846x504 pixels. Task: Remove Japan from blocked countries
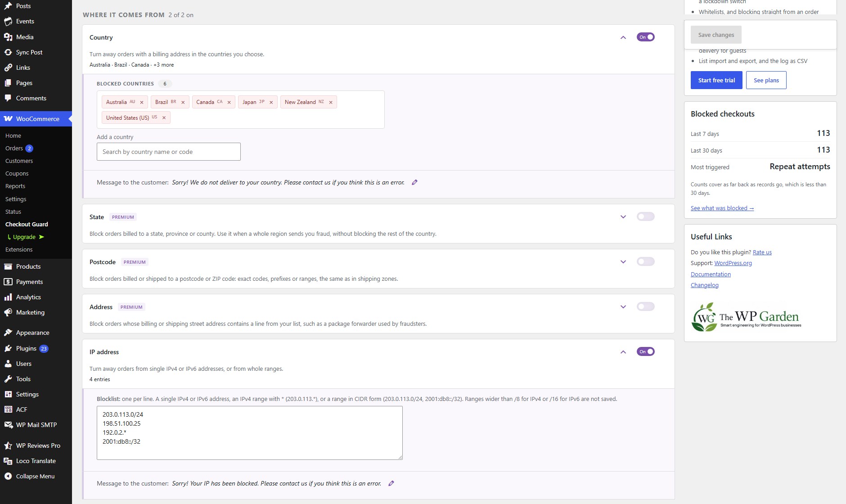pos(271,102)
